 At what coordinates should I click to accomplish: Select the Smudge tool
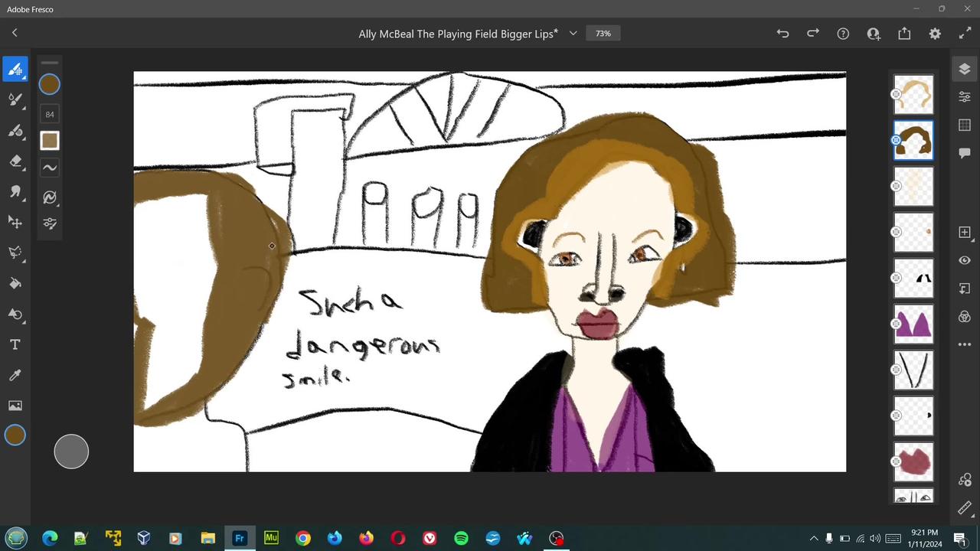click(x=15, y=191)
